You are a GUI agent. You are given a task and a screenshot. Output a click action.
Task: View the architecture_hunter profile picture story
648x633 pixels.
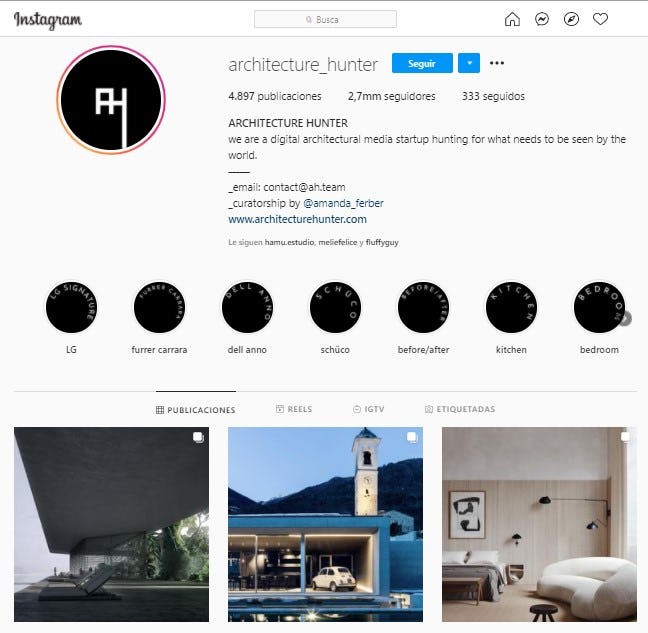[x=111, y=100]
